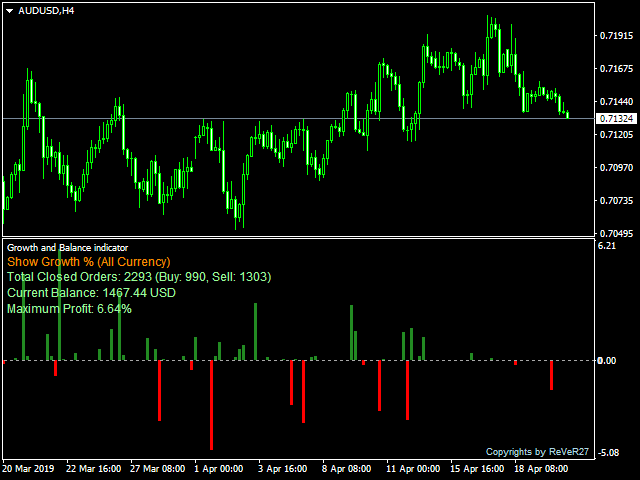Viewport: 640px width, 480px height.
Task: Click the current price 0.71324 label
Action: (x=617, y=119)
